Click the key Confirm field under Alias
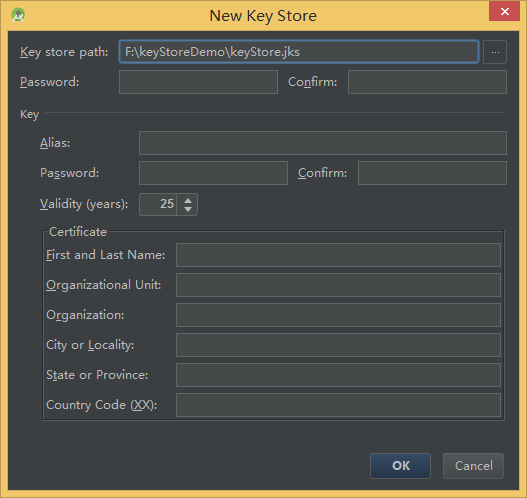The width and height of the screenshot is (527, 498). (432, 173)
